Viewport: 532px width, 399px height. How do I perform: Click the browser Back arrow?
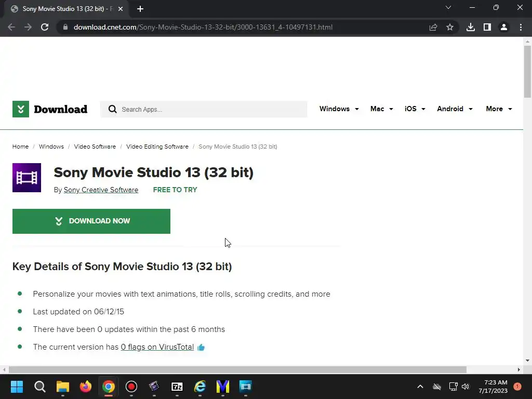(11, 27)
